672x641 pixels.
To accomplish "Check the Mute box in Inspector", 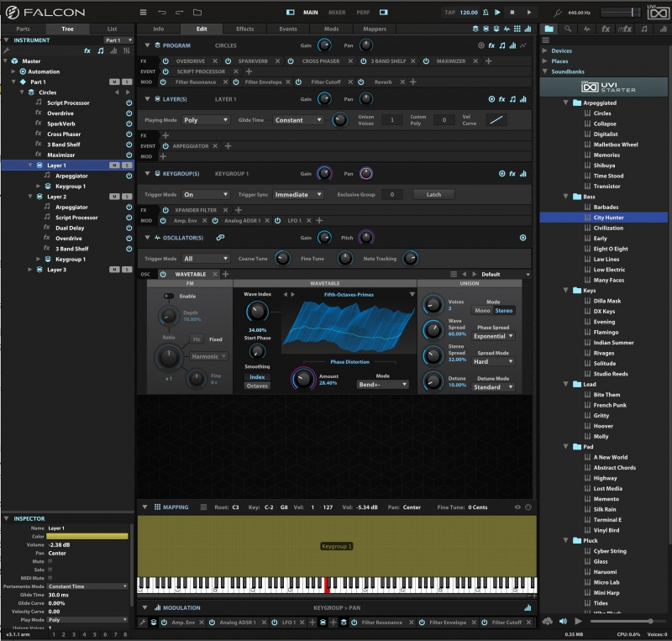I will click(x=50, y=561).
